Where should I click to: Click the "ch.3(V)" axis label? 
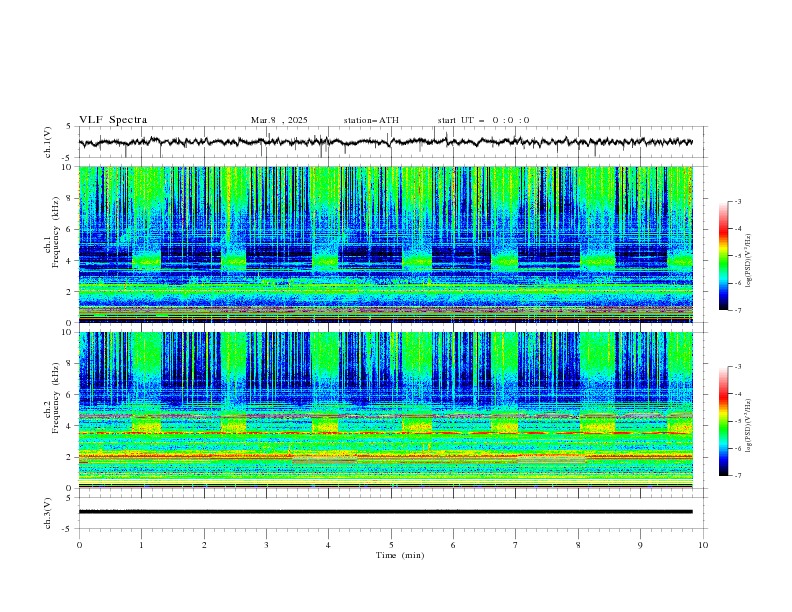48,513
